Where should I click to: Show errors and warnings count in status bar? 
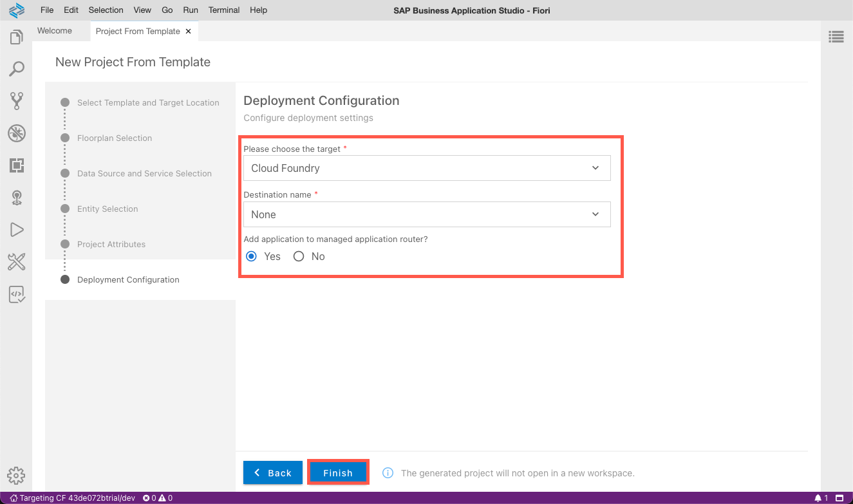click(157, 498)
